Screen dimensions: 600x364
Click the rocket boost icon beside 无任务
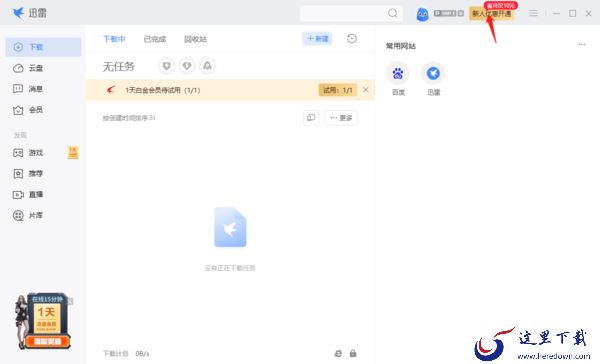coord(207,66)
